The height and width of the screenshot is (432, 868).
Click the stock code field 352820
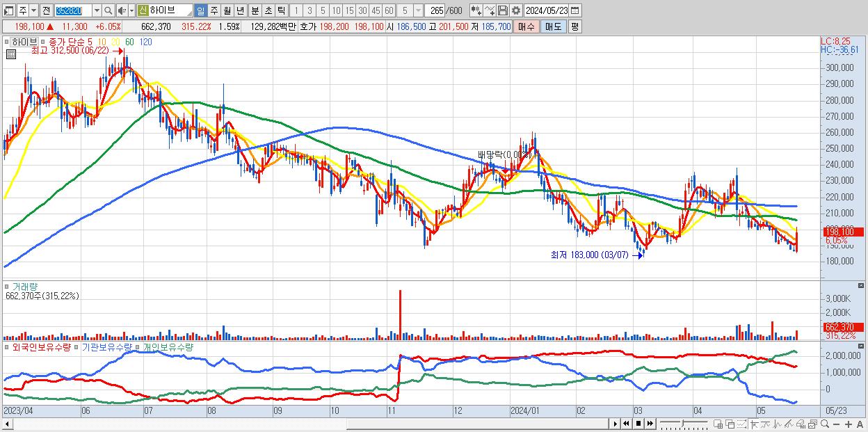click(x=73, y=10)
